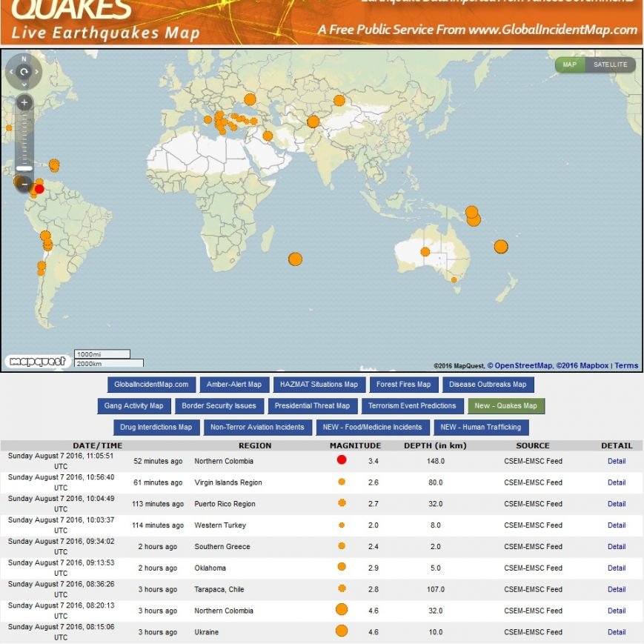Reset the map view with the center compass button
This screenshot has width=644, height=644.
[24, 72]
